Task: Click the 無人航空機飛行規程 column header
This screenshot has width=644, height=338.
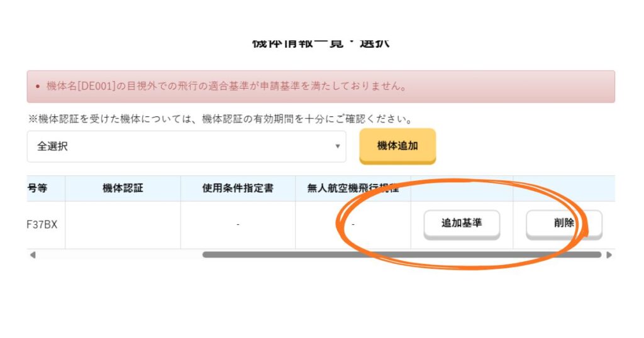Action: click(x=353, y=188)
